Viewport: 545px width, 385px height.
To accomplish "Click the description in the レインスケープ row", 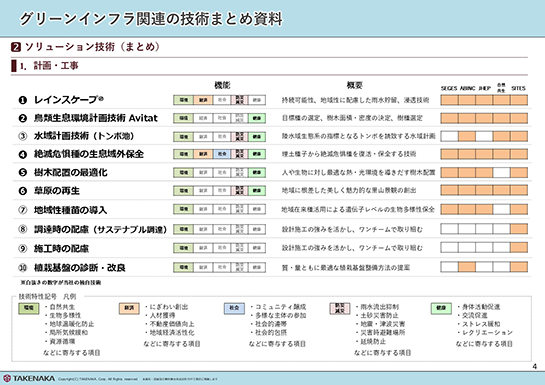I will [x=355, y=100].
